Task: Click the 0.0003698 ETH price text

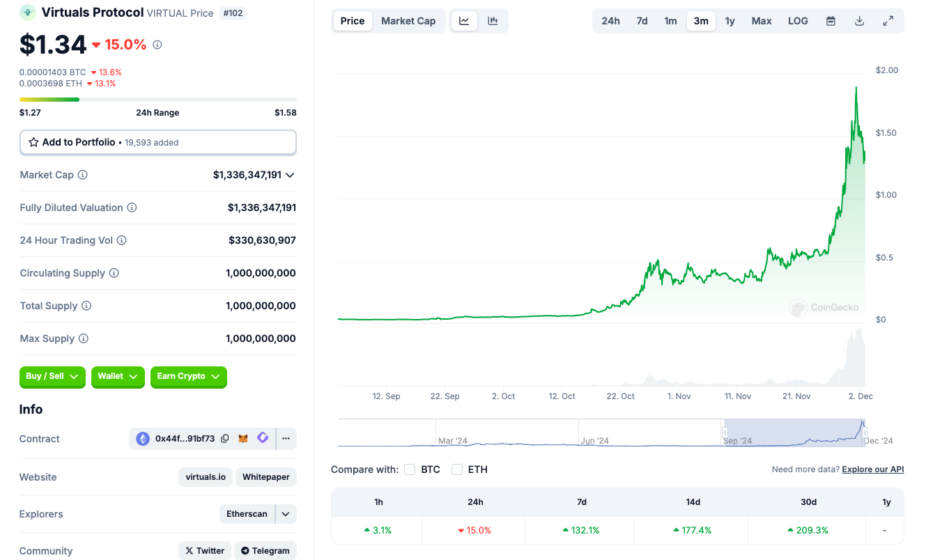Action: pos(51,84)
